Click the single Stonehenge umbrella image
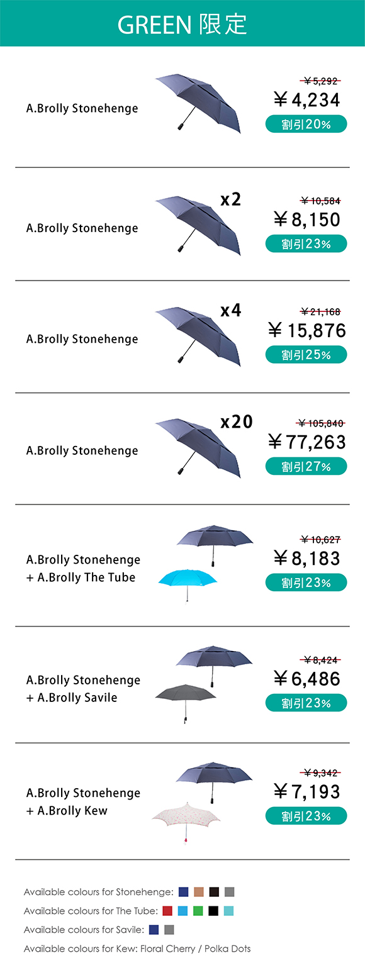Screen dimensions: 365x980 tap(198, 103)
